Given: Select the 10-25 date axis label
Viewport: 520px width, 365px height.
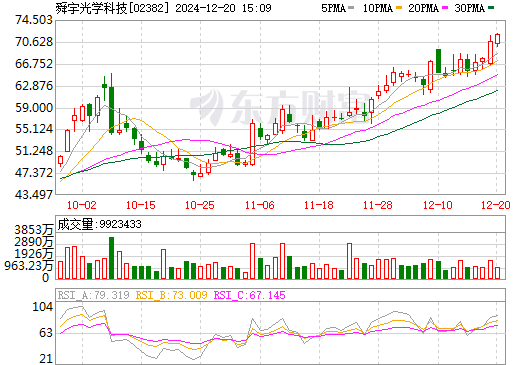Looking at the screenshot, I should tap(200, 205).
